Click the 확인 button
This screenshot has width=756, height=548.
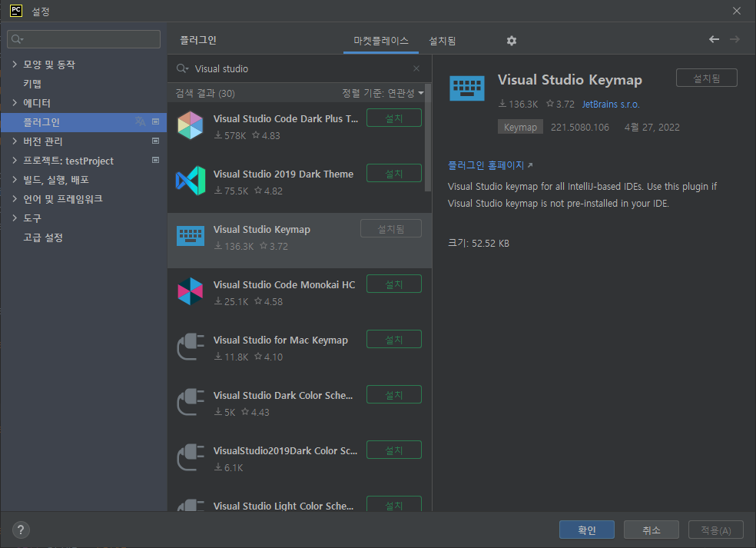[587, 530]
